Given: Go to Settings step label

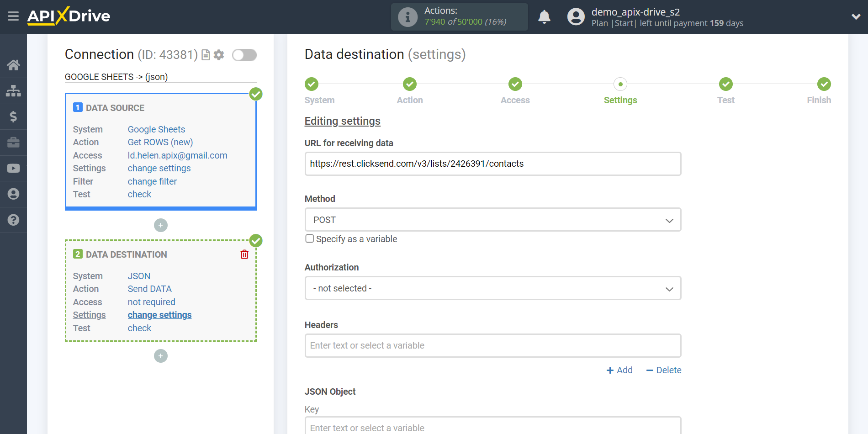Looking at the screenshot, I should point(620,100).
